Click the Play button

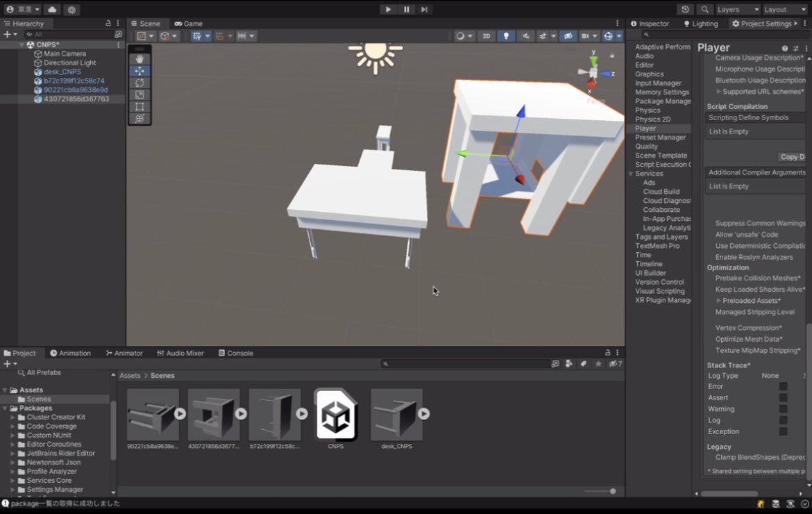coord(388,9)
